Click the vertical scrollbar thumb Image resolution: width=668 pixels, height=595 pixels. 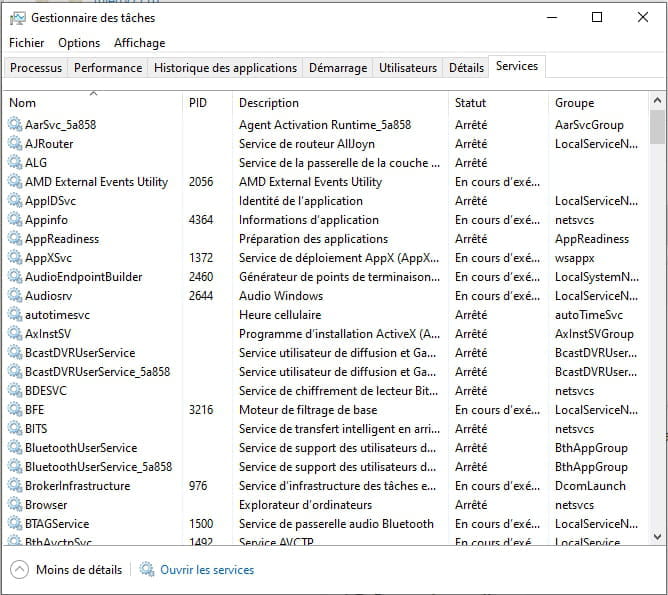(x=657, y=126)
